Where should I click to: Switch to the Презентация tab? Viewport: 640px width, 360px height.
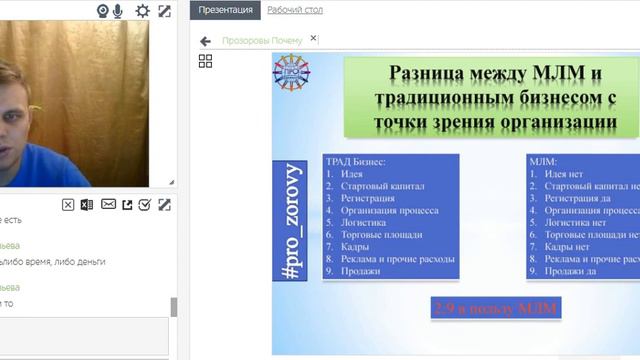pos(225,10)
